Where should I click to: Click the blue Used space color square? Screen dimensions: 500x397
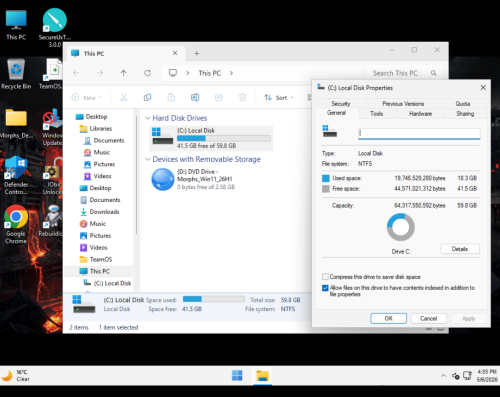326,178
